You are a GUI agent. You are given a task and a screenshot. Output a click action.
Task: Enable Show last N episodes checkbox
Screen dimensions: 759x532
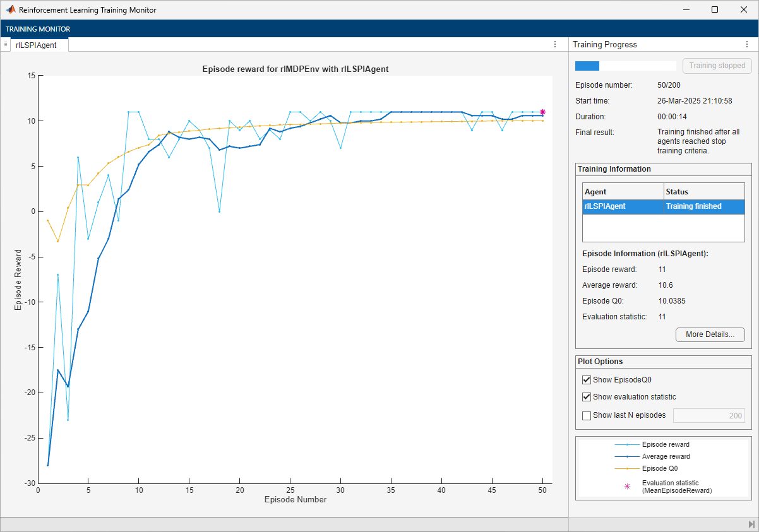587,415
